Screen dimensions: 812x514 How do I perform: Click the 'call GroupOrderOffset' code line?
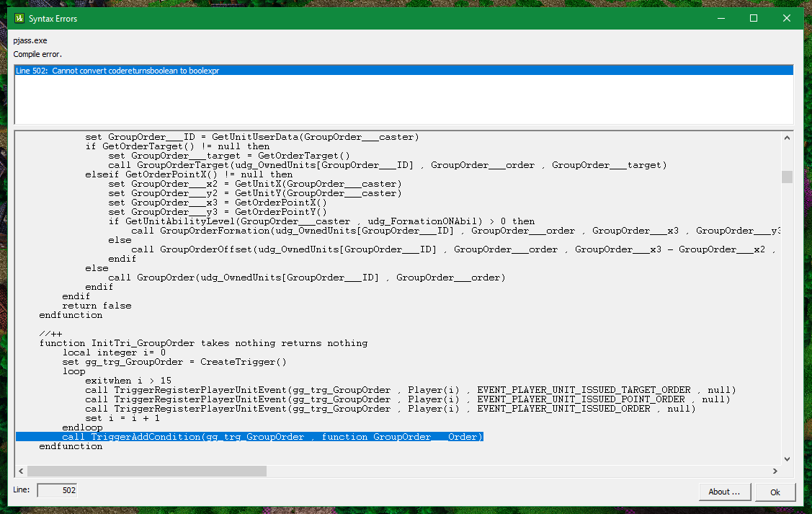click(x=453, y=249)
